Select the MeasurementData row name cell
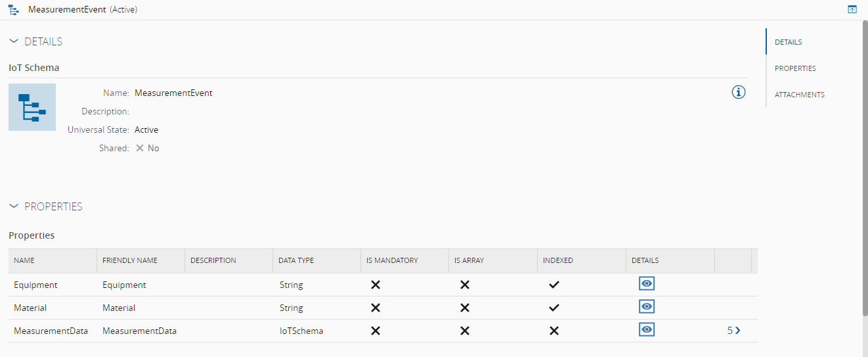The width and height of the screenshot is (868, 357). 51,331
